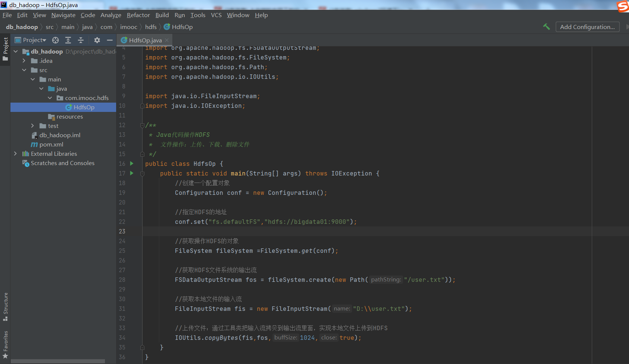Screen dimensions: 629x364
Task: Open the Project view dropdown
Action: [31, 40]
